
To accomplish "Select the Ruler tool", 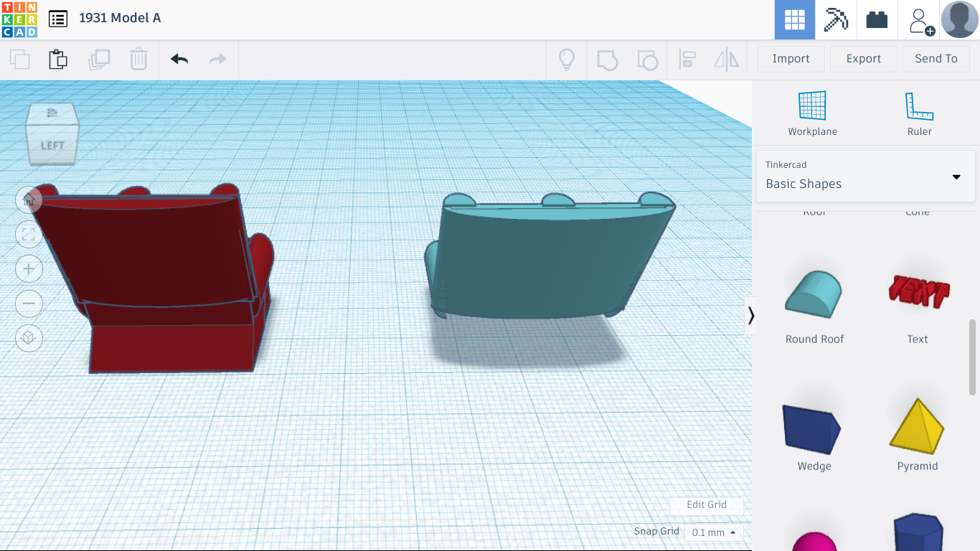I will pos(919,113).
